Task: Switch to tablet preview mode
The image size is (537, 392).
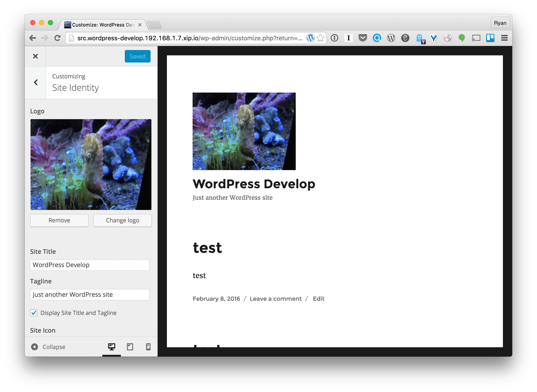Action: pyautogui.click(x=130, y=347)
